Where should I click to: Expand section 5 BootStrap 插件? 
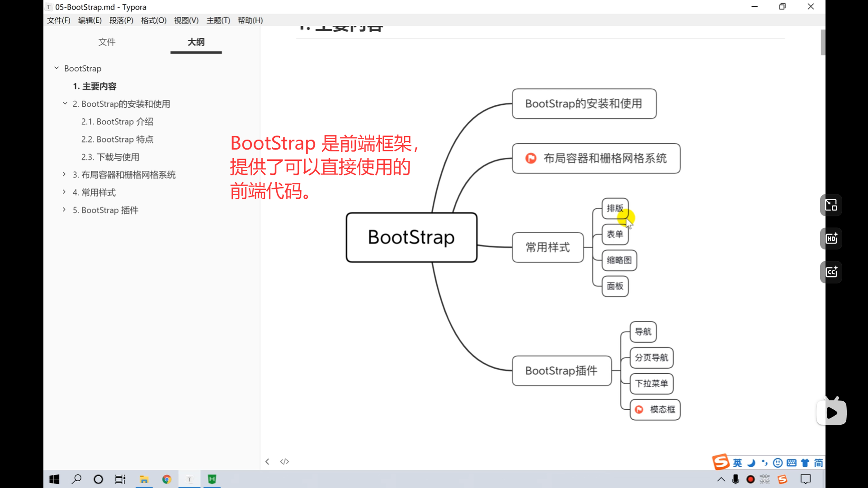coord(64,210)
